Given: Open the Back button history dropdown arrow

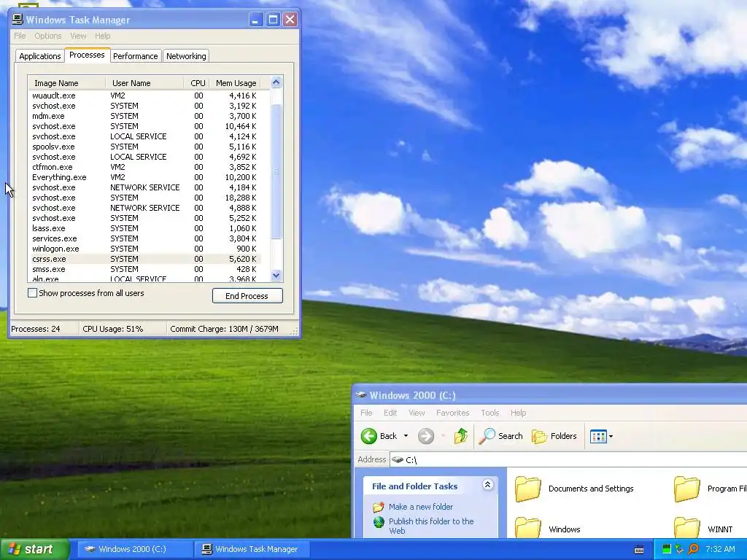Looking at the screenshot, I should click(x=406, y=436).
